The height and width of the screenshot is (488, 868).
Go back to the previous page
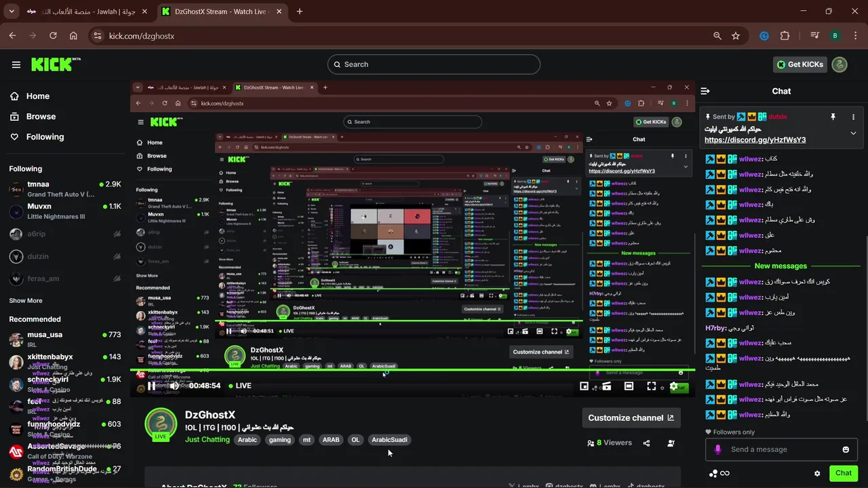pos(12,36)
